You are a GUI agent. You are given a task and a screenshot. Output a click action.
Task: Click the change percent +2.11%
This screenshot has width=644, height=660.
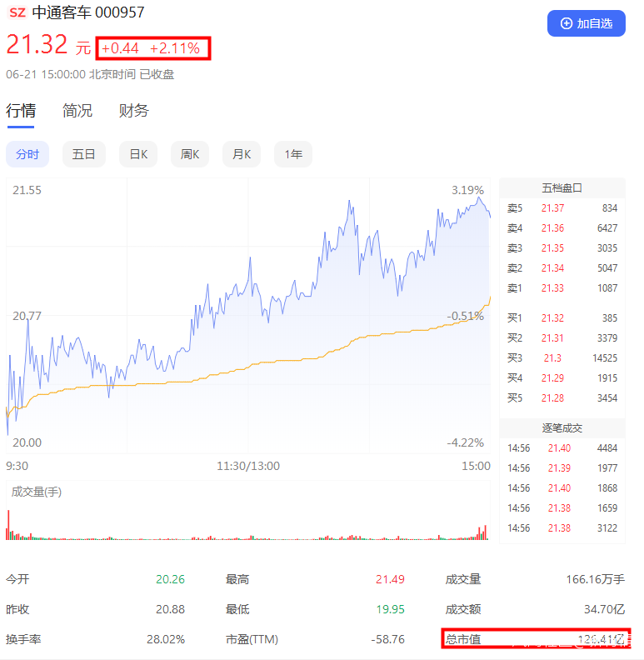tap(175, 48)
